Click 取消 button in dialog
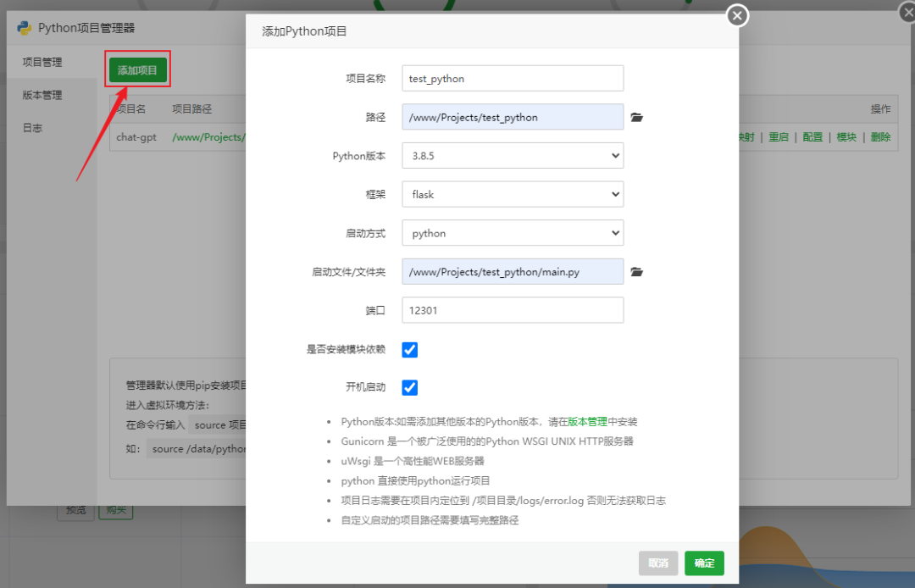The height and width of the screenshot is (588, 915). (x=658, y=563)
